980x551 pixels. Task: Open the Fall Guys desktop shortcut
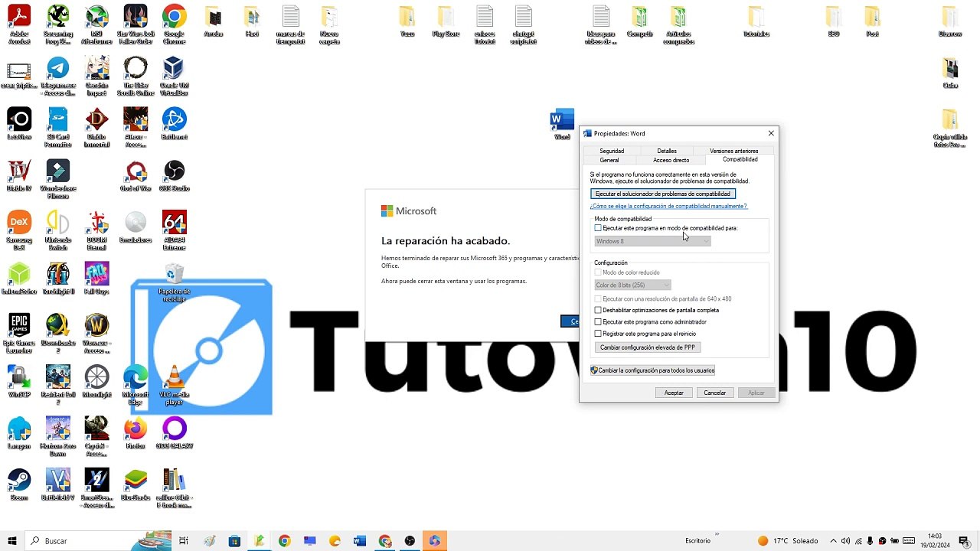pyautogui.click(x=96, y=278)
